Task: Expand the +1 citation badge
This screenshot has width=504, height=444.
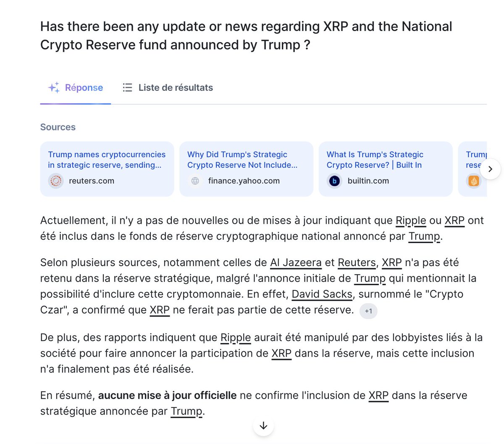Action: pyautogui.click(x=368, y=311)
